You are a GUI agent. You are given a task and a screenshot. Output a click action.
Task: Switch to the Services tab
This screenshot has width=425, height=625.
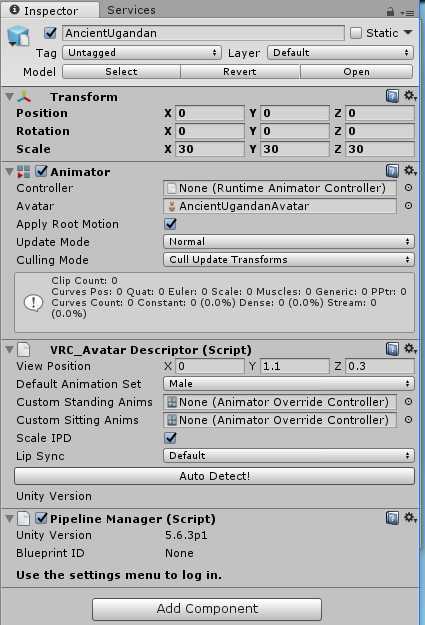[x=131, y=10]
